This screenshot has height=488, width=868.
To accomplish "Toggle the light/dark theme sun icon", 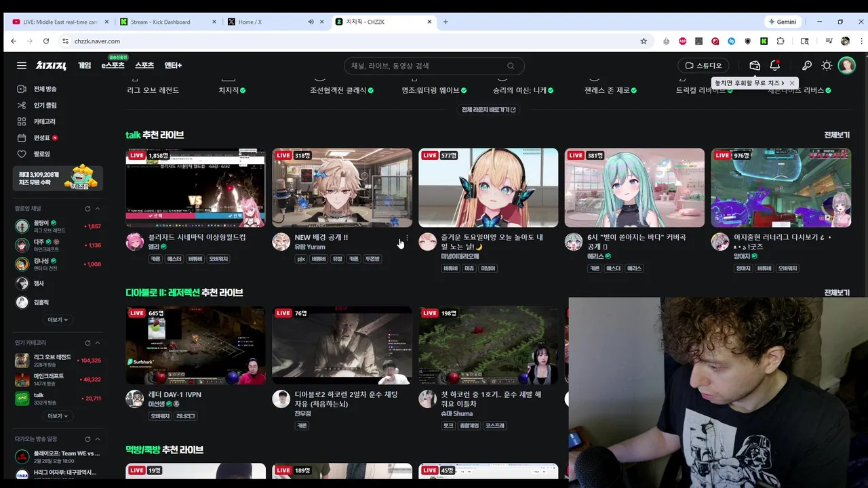I will point(827,66).
